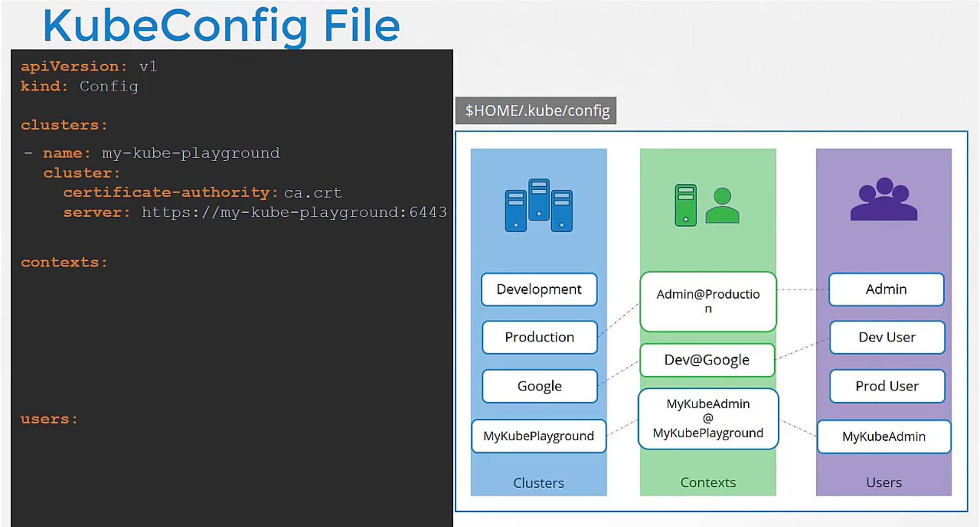Click the Contexts column label
This screenshot has width=980, height=527.
708,483
